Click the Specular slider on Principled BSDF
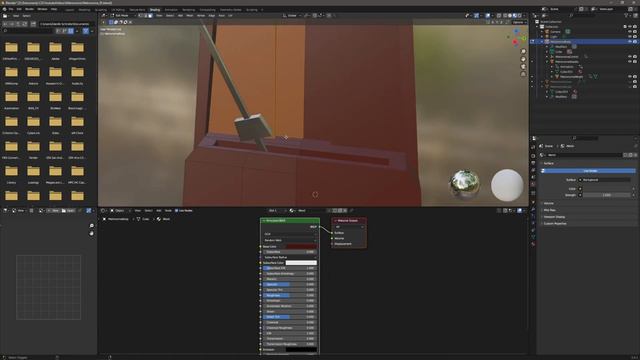The height and width of the screenshot is (360, 640). click(x=290, y=284)
